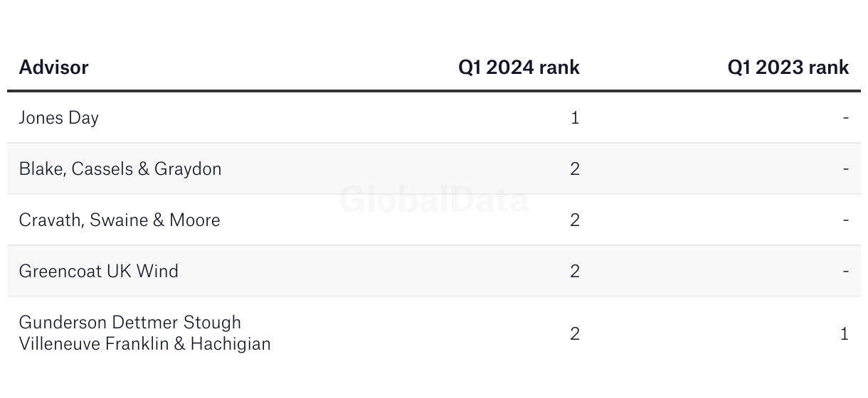Click the GlobalData watermark in table center
Viewport: 868px width, 398px height.
[434, 200]
